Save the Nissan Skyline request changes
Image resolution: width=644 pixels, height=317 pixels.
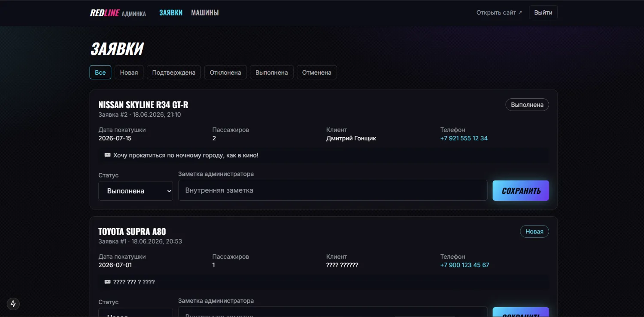[x=521, y=190]
